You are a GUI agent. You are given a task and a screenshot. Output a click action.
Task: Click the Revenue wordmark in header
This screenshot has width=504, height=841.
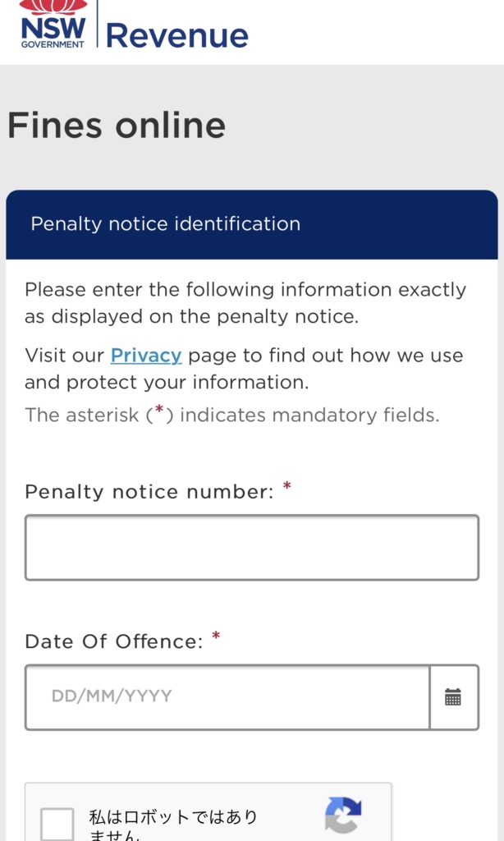tap(177, 35)
